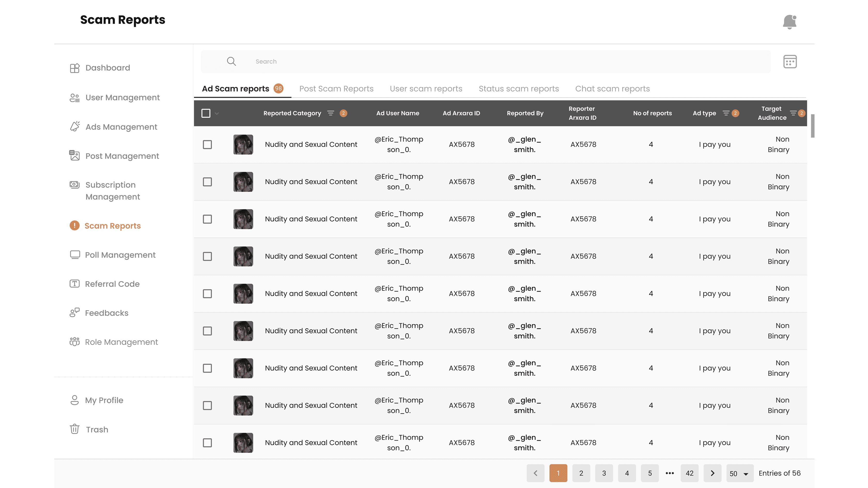This screenshot has height=488, width=868.
Task: Check the first report row checkbox
Action: tap(207, 144)
